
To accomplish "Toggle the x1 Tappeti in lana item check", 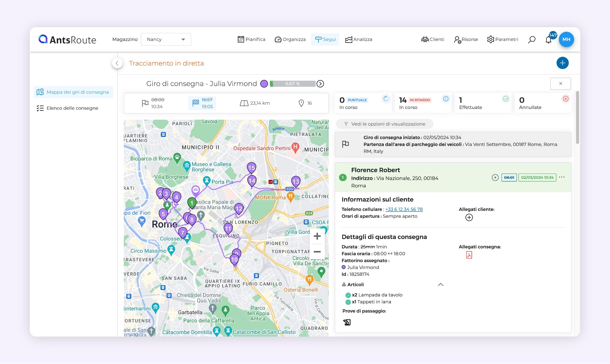I will tap(348, 302).
